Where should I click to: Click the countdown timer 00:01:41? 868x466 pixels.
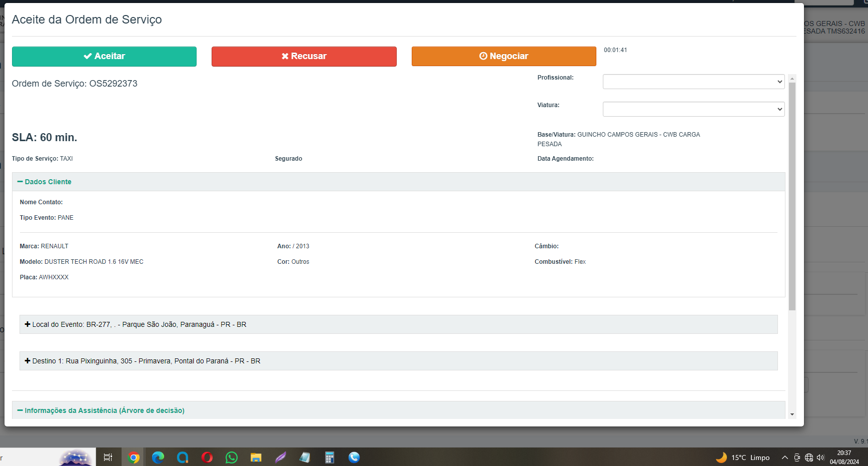pyautogui.click(x=615, y=50)
